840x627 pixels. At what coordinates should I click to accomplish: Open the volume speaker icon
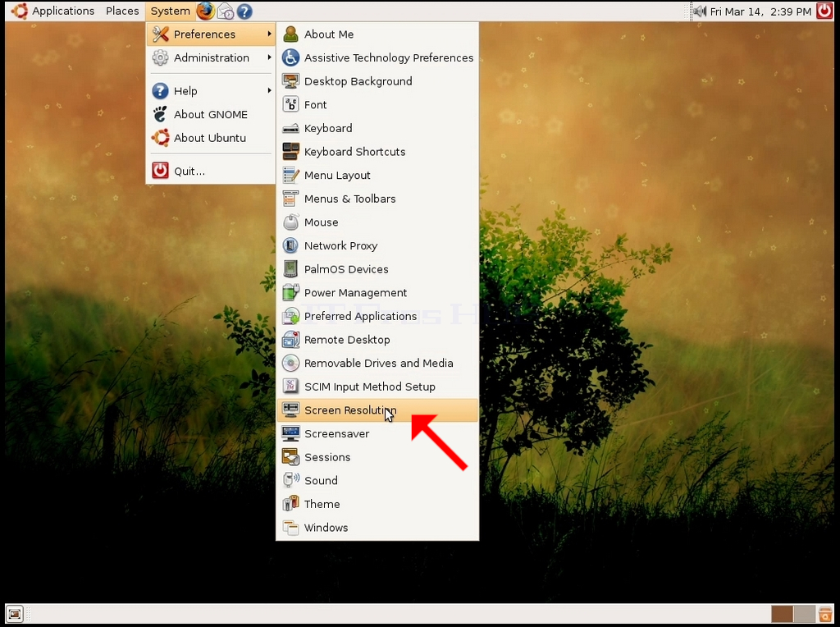700,11
